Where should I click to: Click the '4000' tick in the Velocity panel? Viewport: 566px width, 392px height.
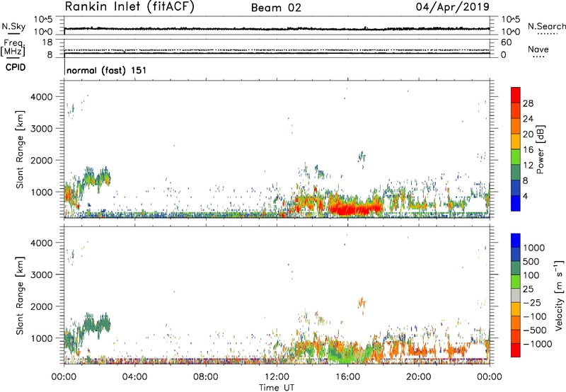(x=42, y=243)
